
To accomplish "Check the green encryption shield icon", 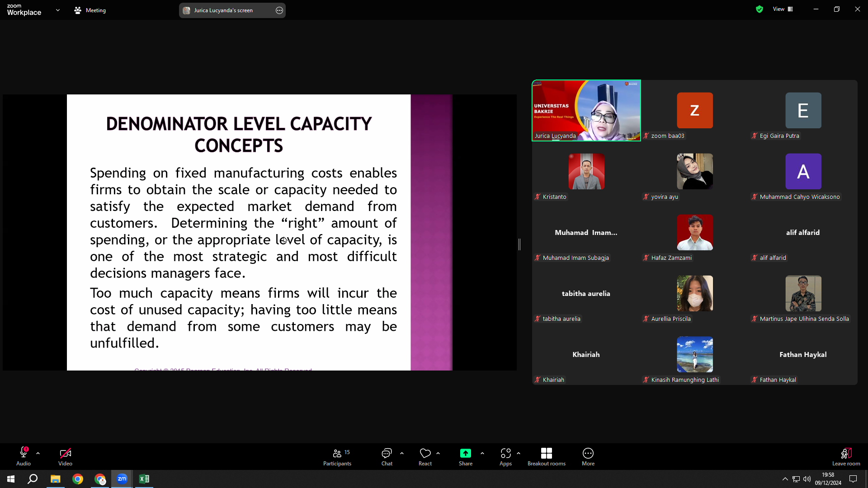I will click(759, 9).
